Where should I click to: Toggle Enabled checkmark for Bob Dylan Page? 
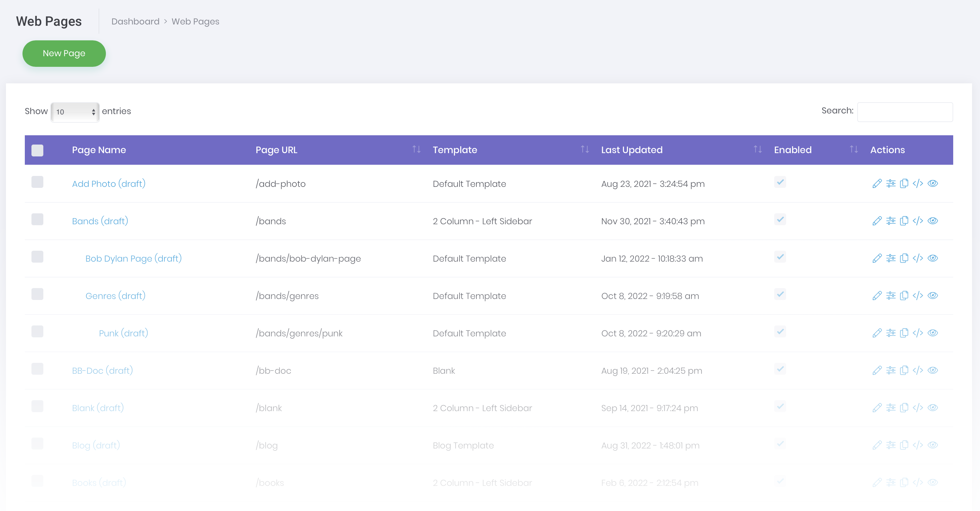click(x=780, y=257)
